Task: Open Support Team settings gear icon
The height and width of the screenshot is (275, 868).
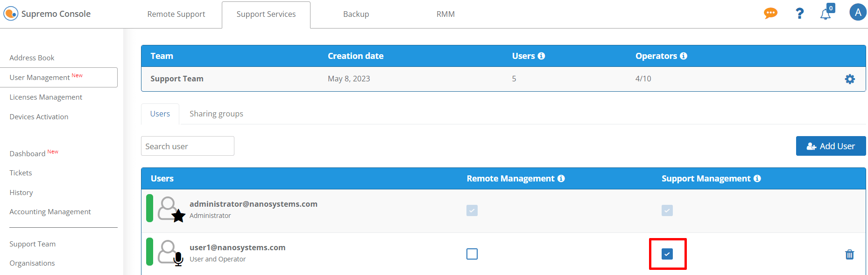Action: click(x=850, y=79)
